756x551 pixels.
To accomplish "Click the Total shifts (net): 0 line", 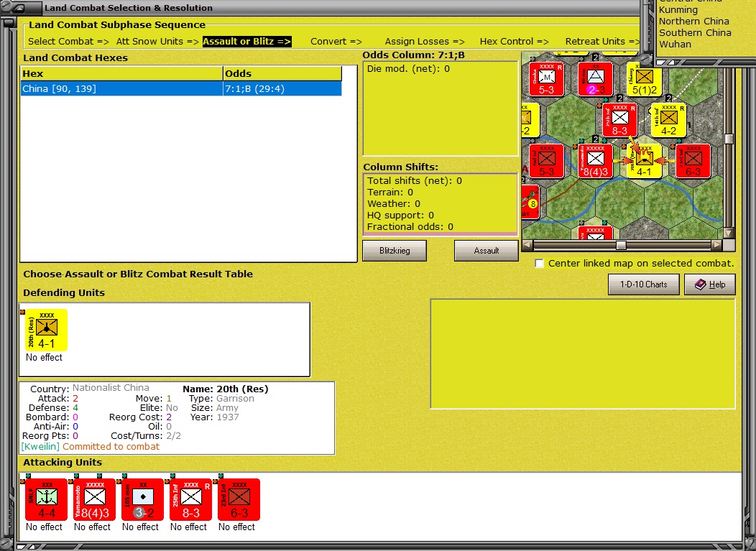I will 414,181.
